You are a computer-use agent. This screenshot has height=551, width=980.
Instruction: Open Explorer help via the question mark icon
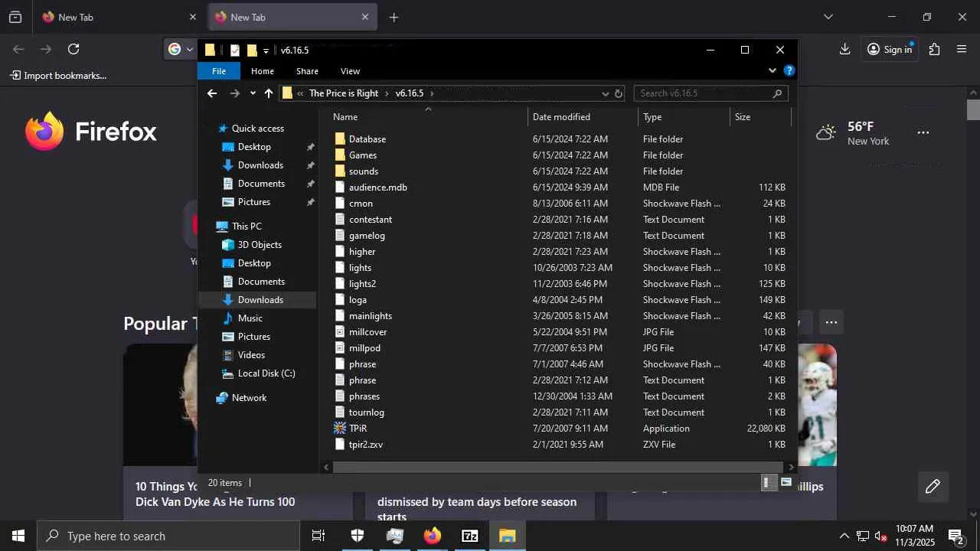789,70
